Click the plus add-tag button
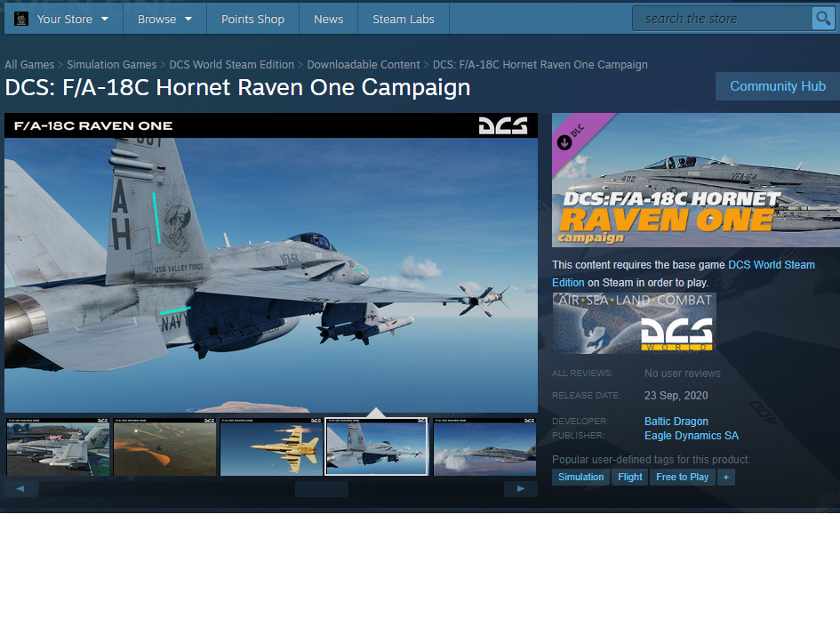Image resolution: width=840 pixels, height=635 pixels. [726, 477]
